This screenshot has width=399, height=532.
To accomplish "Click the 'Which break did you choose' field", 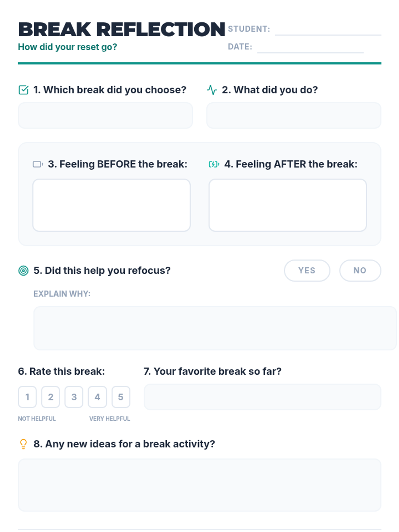I will [105, 115].
